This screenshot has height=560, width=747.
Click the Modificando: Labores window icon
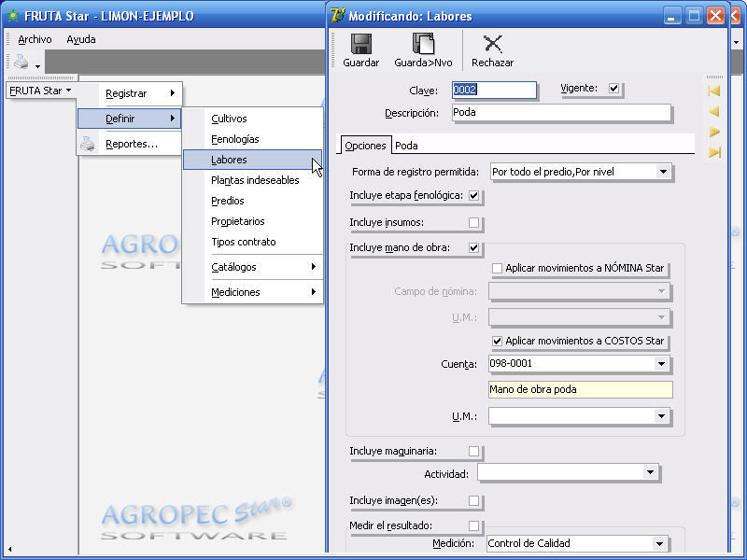[x=337, y=16]
